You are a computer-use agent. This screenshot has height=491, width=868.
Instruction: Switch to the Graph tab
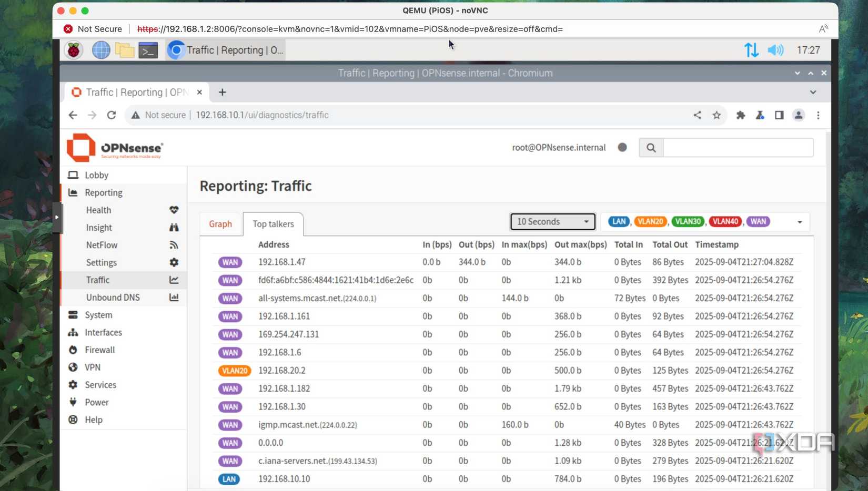tap(220, 224)
